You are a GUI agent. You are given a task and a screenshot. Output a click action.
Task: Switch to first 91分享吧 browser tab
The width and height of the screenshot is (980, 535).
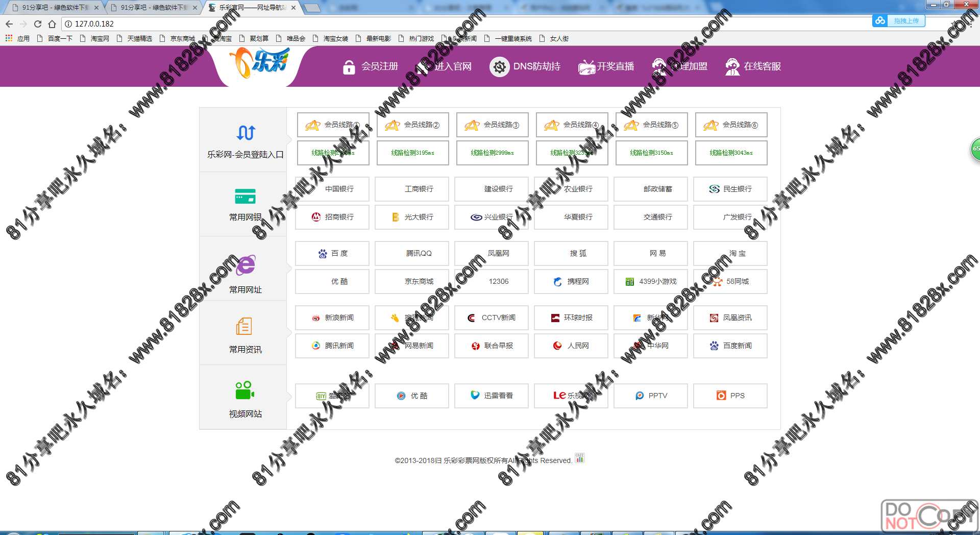coord(54,8)
